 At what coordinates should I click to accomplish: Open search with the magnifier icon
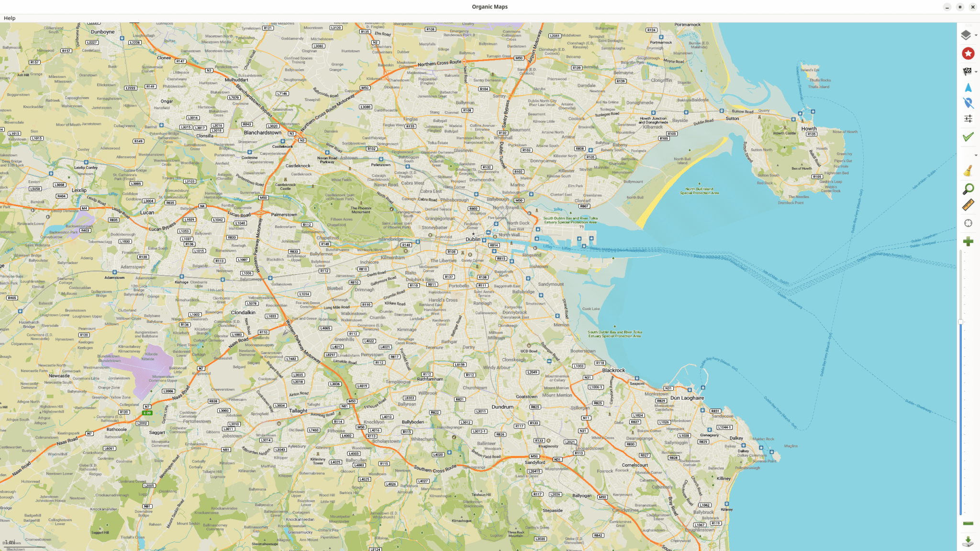tap(968, 188)
